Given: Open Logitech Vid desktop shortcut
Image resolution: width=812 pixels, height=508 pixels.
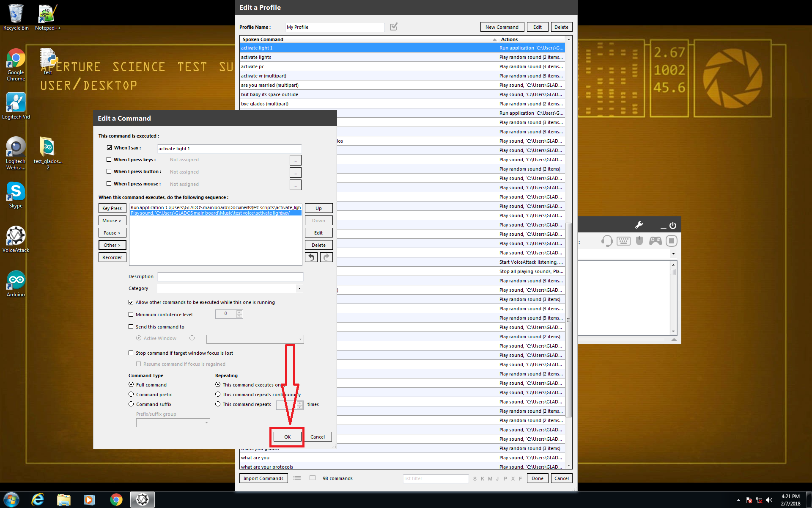Looking at the screenshot, I should pyautogui.click(x=16, y=106).
